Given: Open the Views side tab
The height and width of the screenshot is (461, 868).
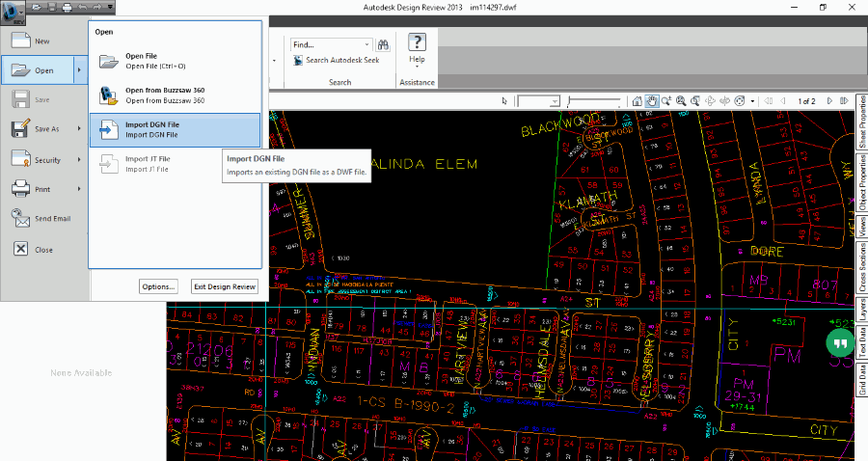Looking at the screenshot, I should tap(862, 227).
